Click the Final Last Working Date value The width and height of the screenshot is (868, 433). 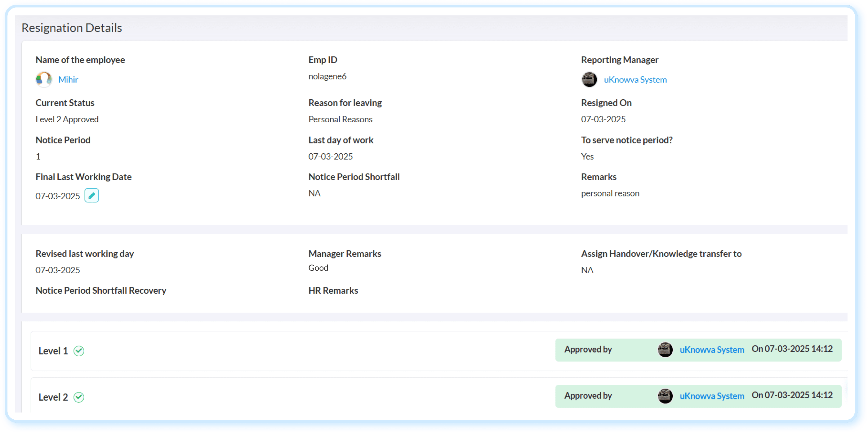[x=58, y=196]
